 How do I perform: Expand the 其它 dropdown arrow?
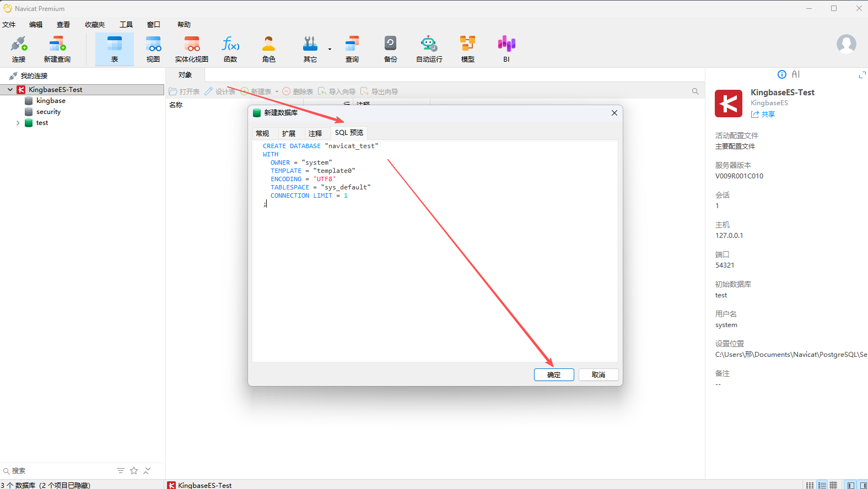coord(330,49)
